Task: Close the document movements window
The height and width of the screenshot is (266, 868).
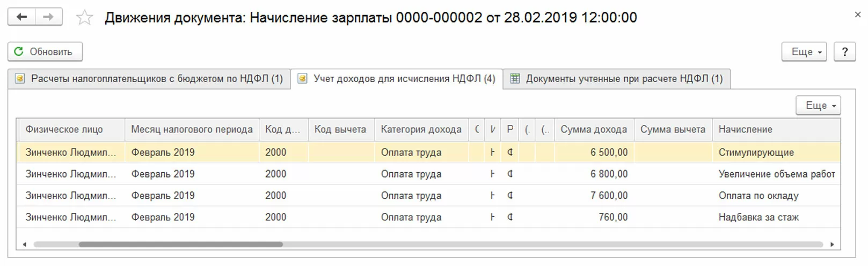Action: point(857,15)
